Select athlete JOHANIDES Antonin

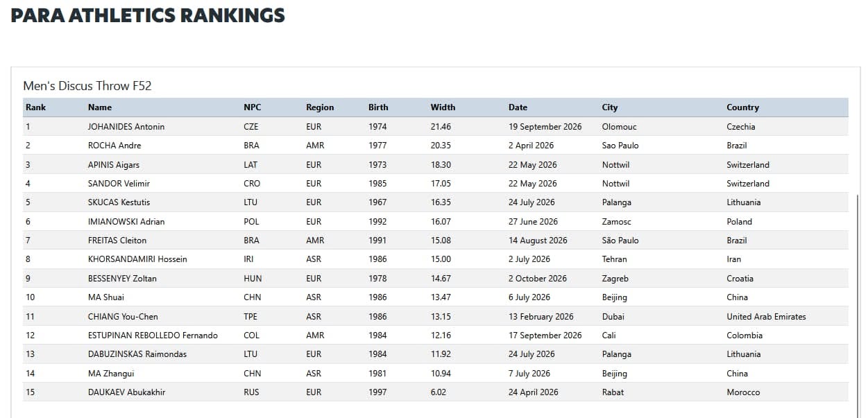(126, 127)
